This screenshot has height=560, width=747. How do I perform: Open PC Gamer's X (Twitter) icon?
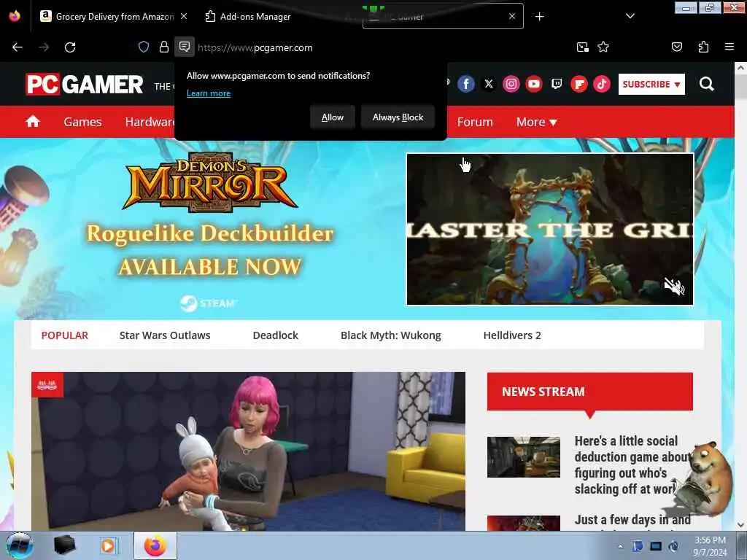[x=488, y=85]
